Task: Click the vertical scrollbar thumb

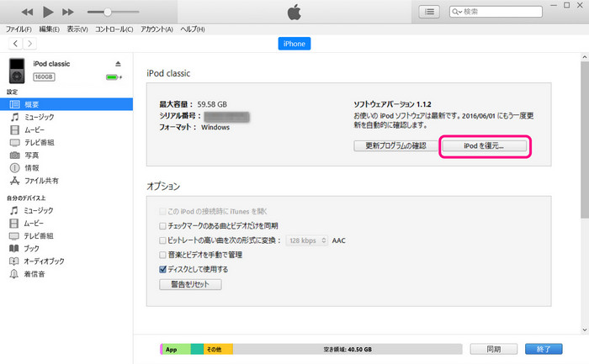Action: coord(585,140)
